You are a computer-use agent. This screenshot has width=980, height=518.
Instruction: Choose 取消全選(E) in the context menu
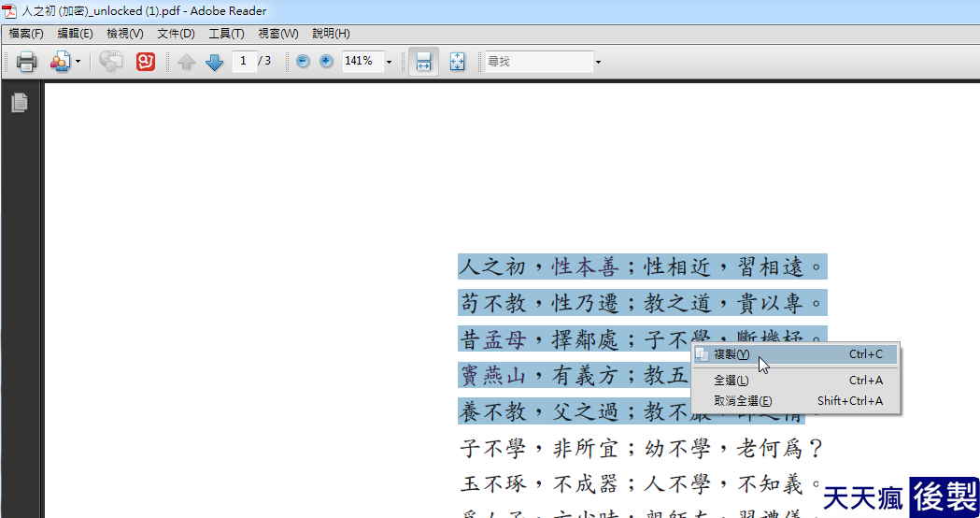796,400
